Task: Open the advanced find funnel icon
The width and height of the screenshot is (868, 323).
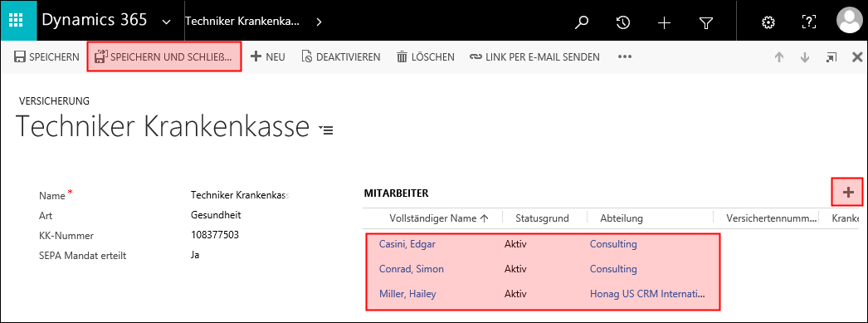Action: (x=705, y=22)
